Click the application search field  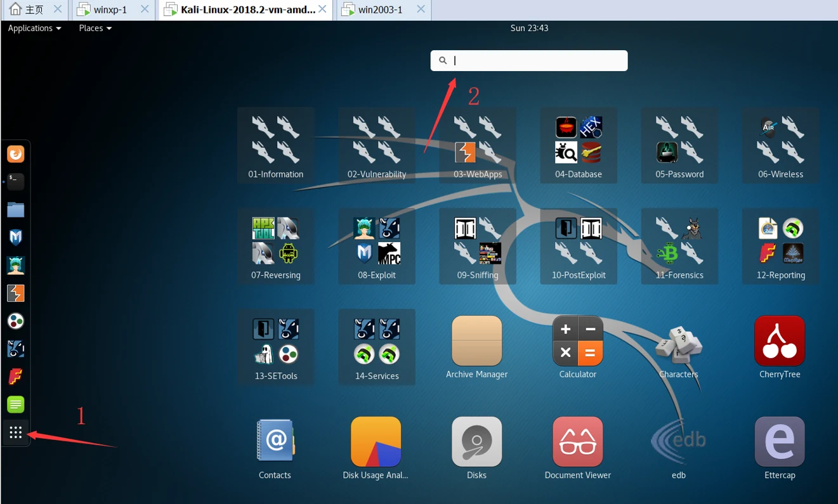(529, 60)
